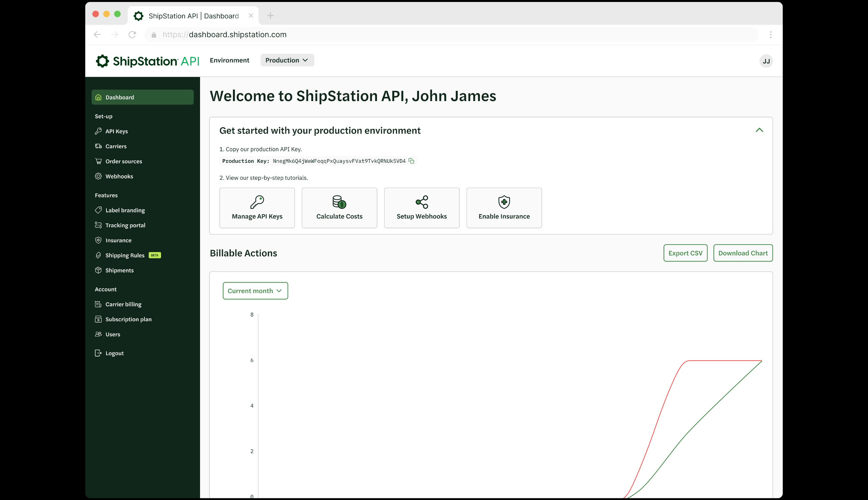Go to Carriers in sidebar

click(x=116, y=146)
